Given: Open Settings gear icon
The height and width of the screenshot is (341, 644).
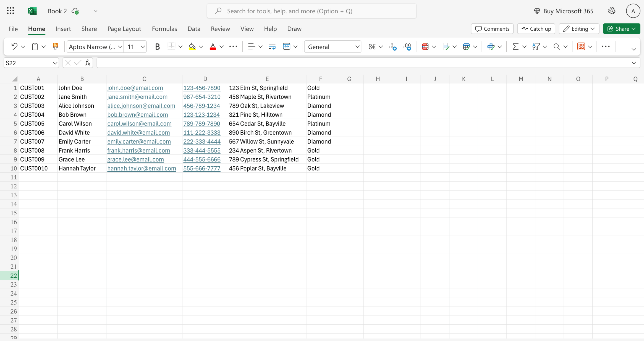Looking at the screenshot, I should [x=612, y=11].
